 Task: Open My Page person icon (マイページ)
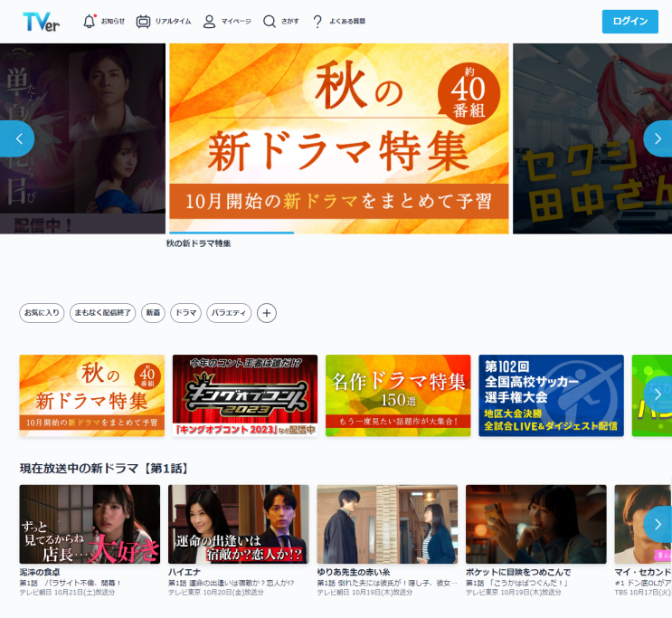(x=209, y=22)
